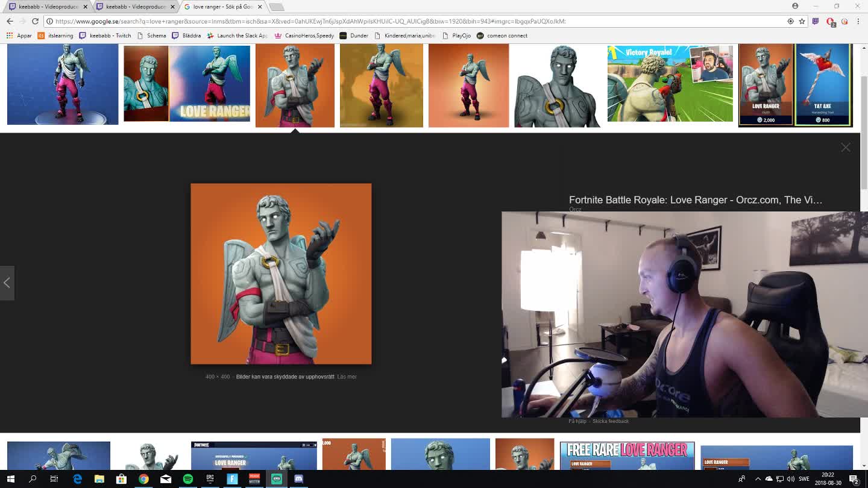Screen dimensions: 868x488
Task: Open a new browser tab
Action: coord(276,7)
